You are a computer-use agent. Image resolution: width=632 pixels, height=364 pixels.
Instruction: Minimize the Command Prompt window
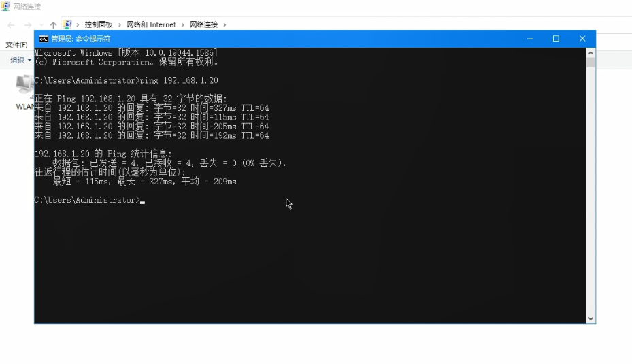(x=530, y=39)
